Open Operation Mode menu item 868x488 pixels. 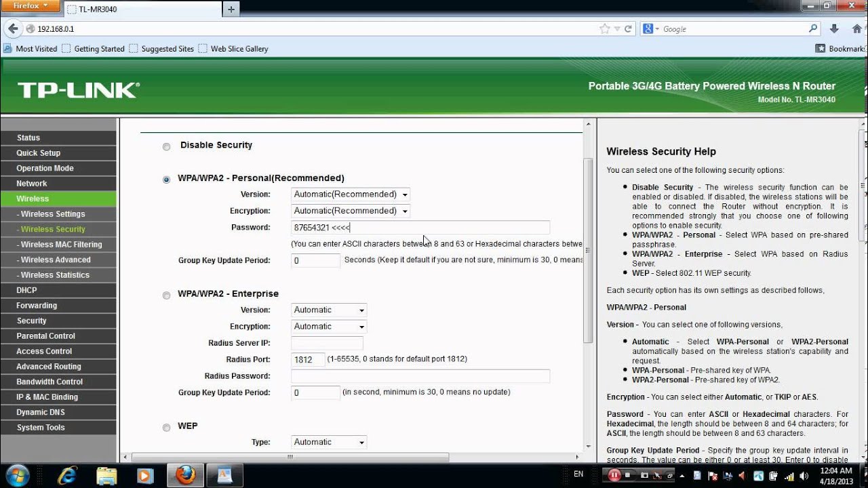[58, 168]
